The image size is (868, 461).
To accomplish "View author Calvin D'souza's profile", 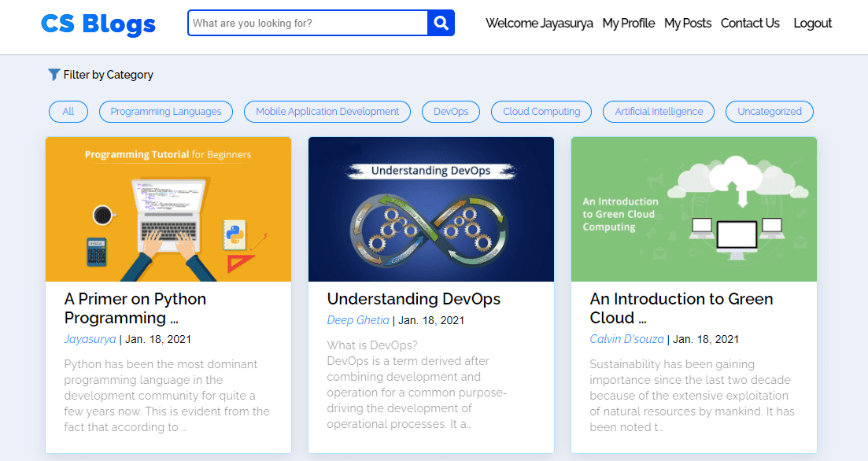I will pyautogui.click(x=626, y=339).
